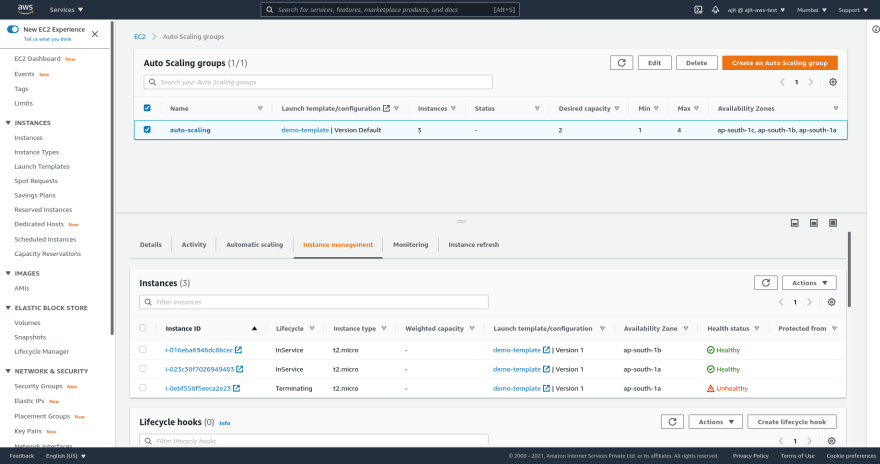
Task: Open the Mumbai region selector
Action: point(812,10)
